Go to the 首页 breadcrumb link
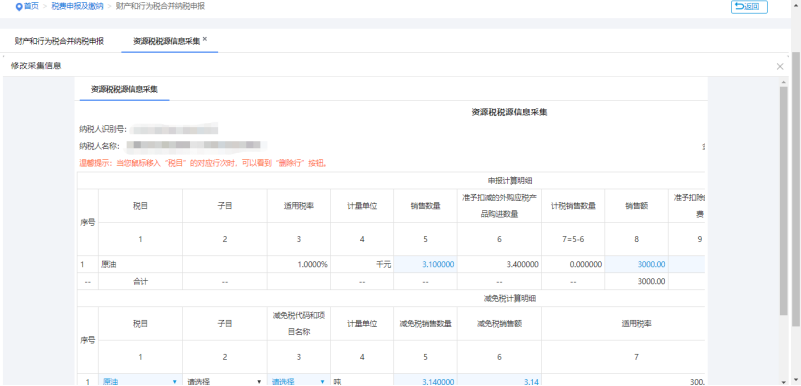The height and width of the screenshot is (386, 801). tap(31, 7)
